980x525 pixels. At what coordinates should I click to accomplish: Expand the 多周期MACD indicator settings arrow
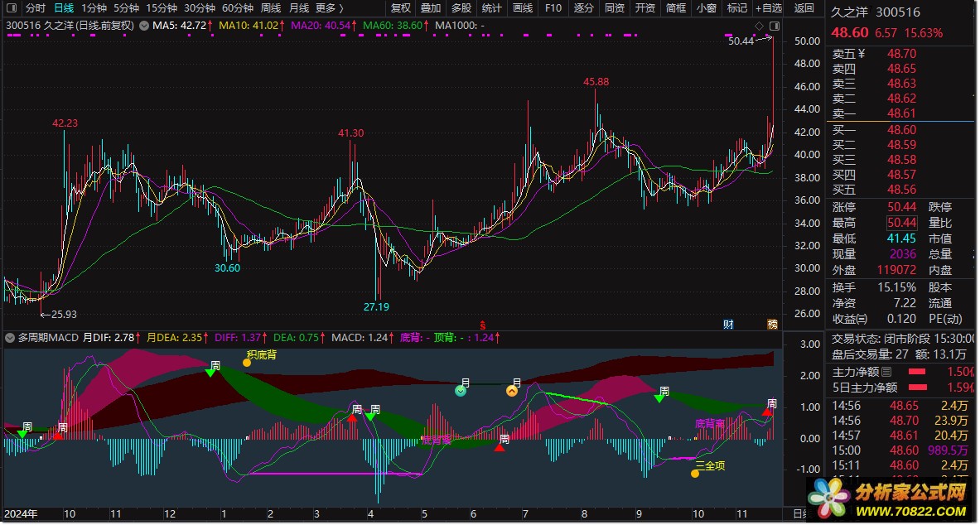point(10,338)
